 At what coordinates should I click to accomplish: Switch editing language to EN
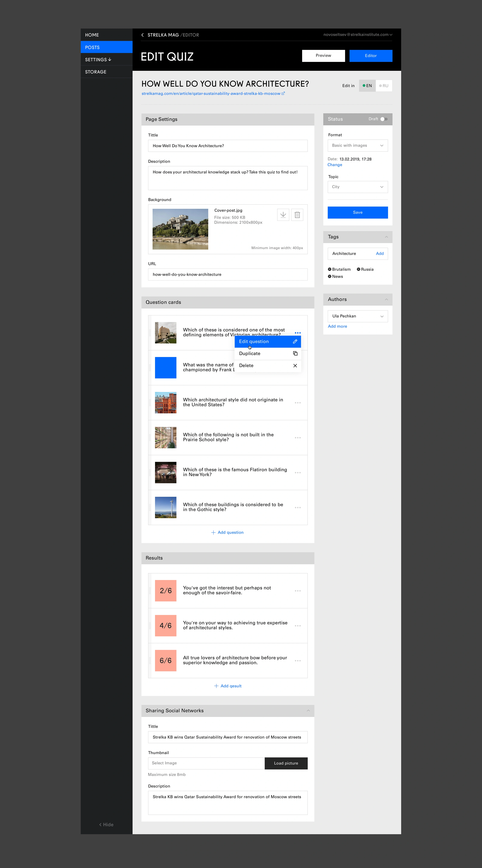pyautogui.click(x=367, y=86)
